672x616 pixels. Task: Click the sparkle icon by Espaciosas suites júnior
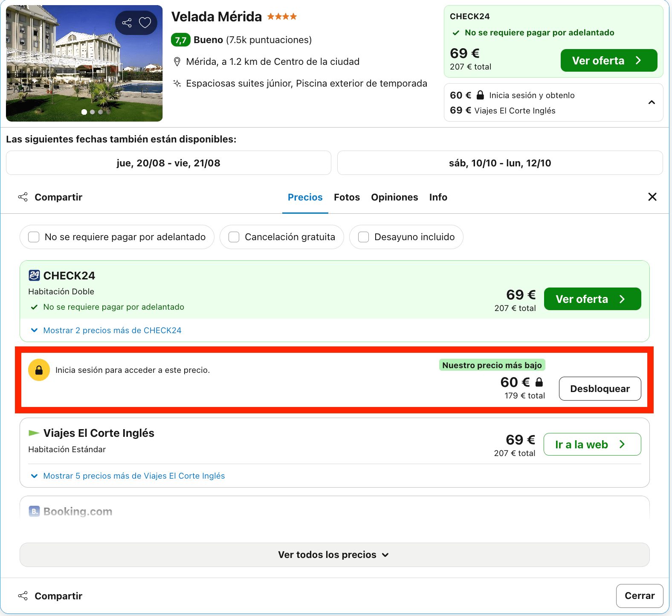tap(177, 83)
